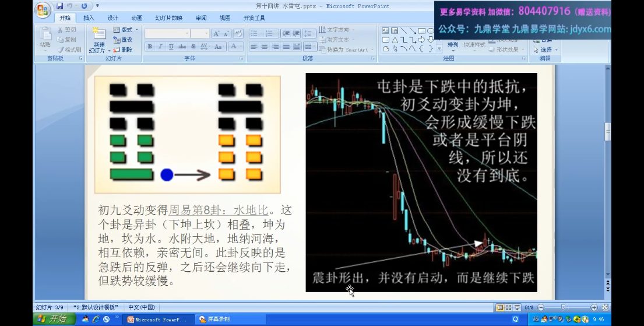This screenshot has height=326, width=644.
Task: Select the text box shape
Action: 385,30
